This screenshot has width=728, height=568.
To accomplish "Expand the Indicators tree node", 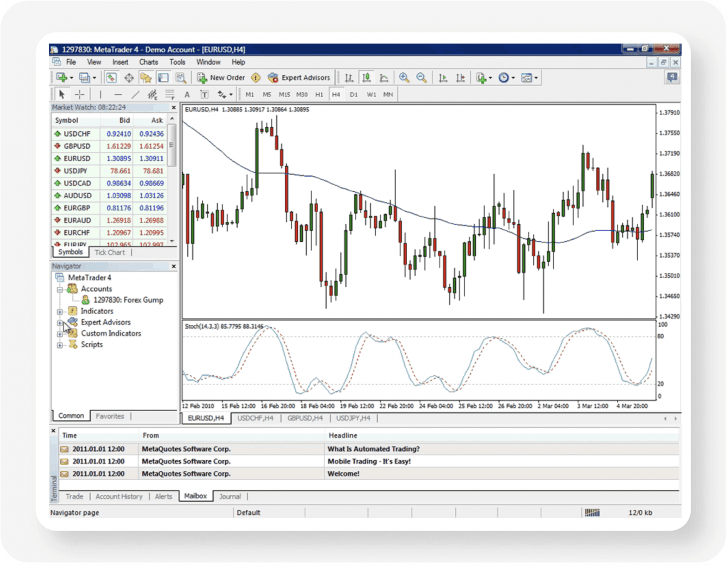I will point(60,312).
